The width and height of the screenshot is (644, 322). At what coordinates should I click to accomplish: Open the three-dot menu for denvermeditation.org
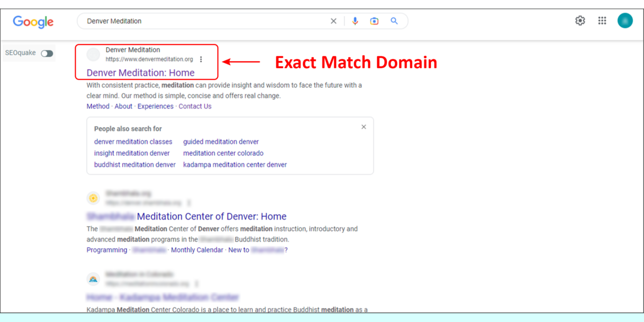(x=201, y=59)
